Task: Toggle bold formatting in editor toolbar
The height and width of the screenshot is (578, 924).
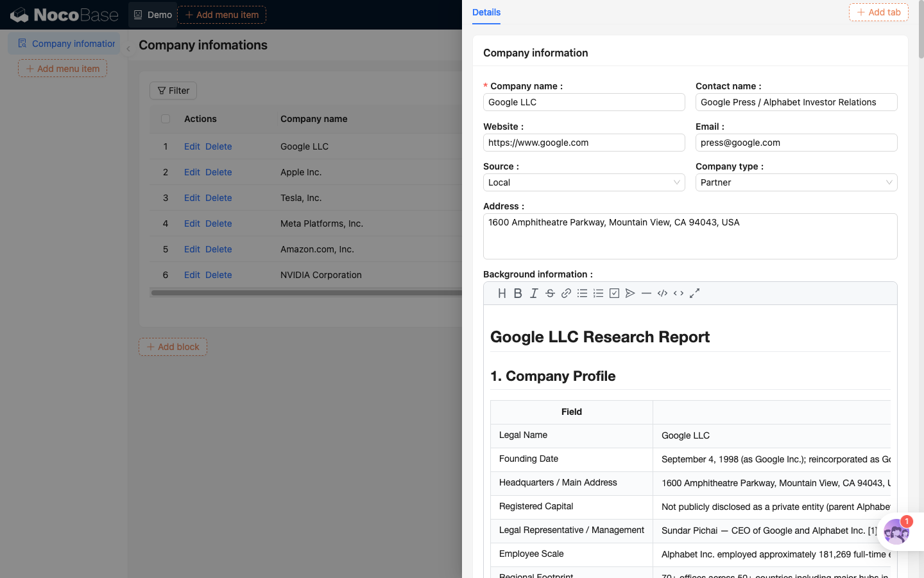Action: click(518, 293)
